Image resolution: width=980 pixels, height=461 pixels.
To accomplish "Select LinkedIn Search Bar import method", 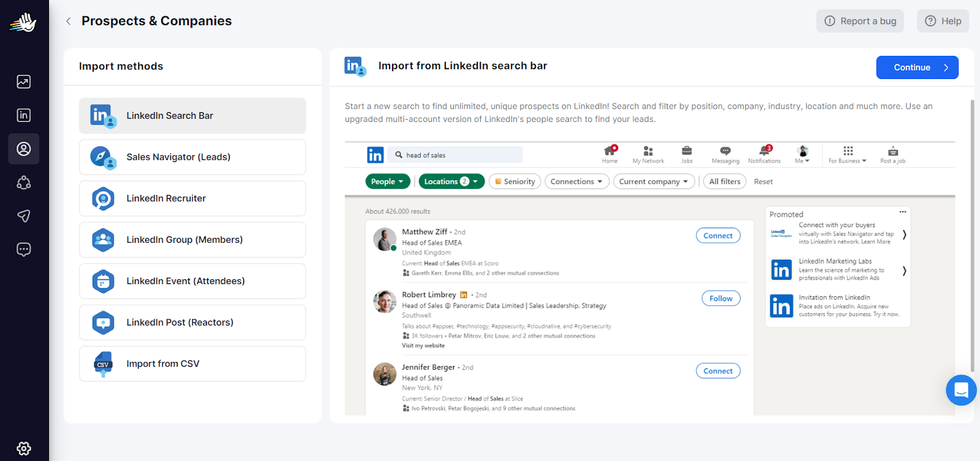I will coord(192,116).
